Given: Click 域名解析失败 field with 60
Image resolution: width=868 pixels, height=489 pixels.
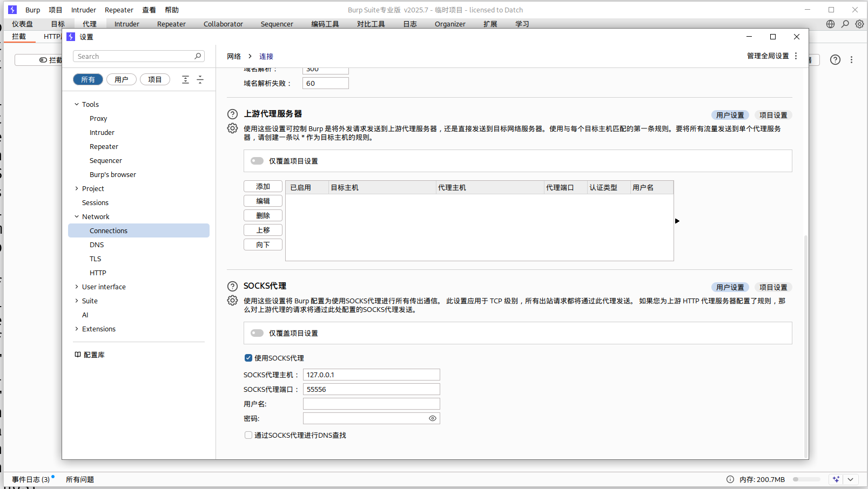Looking at the screenshot, I should point(326,83).
